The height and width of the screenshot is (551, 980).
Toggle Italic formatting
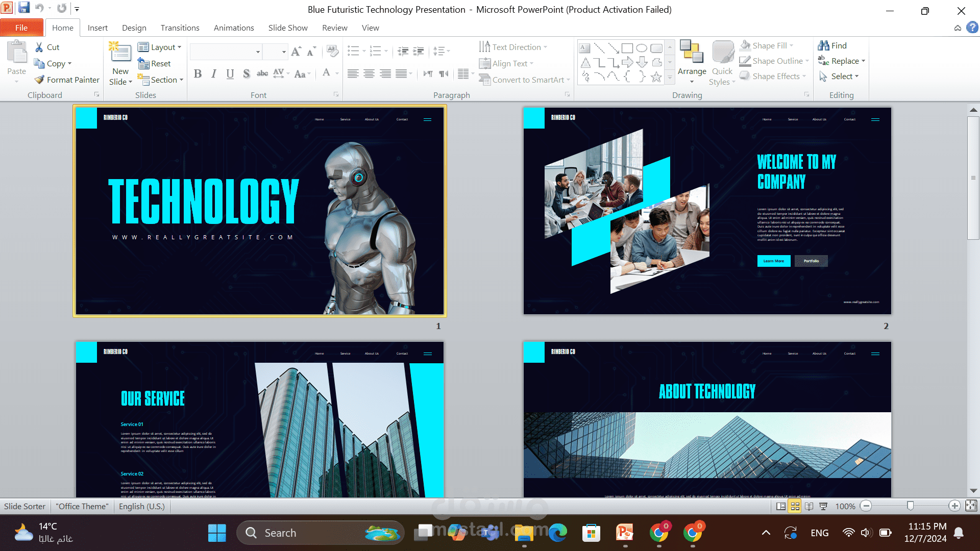click(214, 74)
